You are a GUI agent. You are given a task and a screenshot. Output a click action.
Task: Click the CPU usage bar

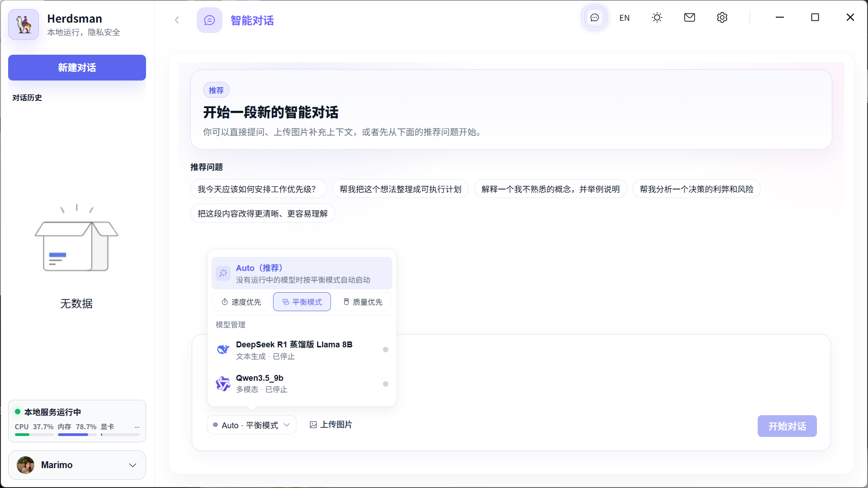coord(34,435)
